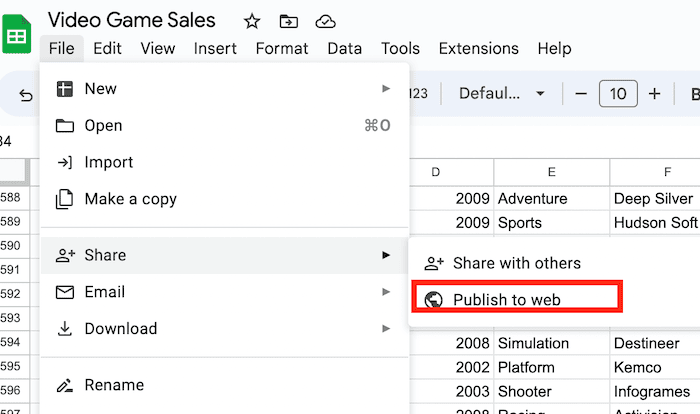The height and width of the screenshot is (414, 700).
Task: Increase font size with plus button
Action: pyautogui.click(x=655, y=94)
